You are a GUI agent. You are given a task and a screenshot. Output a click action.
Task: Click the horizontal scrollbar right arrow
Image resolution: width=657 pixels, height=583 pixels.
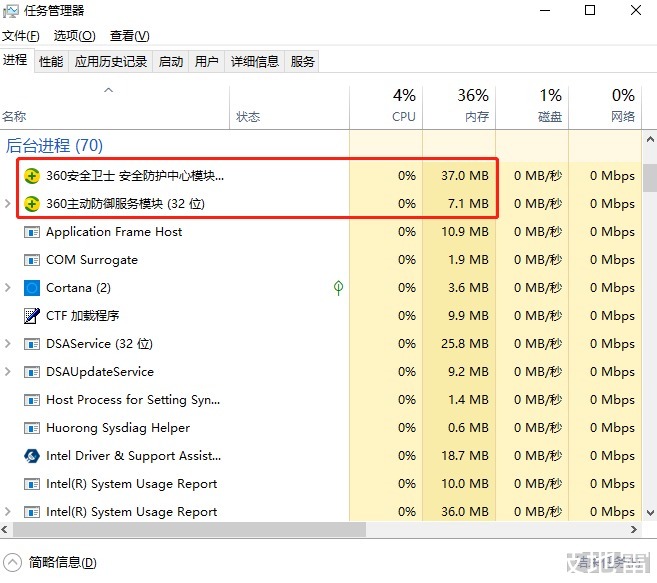tap(634, 529)
